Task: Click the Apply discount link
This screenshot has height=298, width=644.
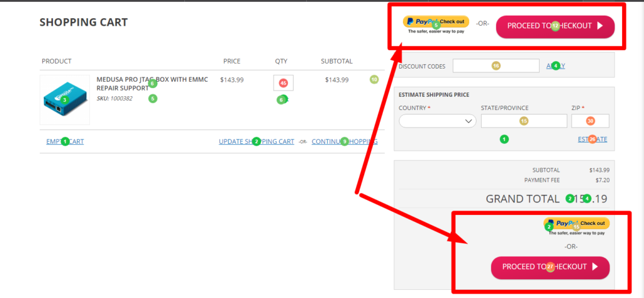Action: (556, 65)
